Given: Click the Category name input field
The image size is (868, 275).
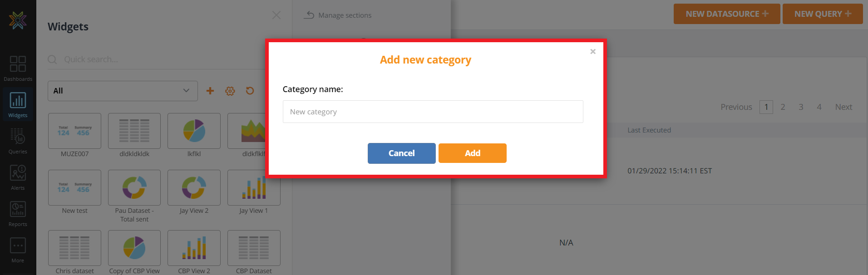Looking at the screenshot, I should pyautogui.click(x=433, y=112).
